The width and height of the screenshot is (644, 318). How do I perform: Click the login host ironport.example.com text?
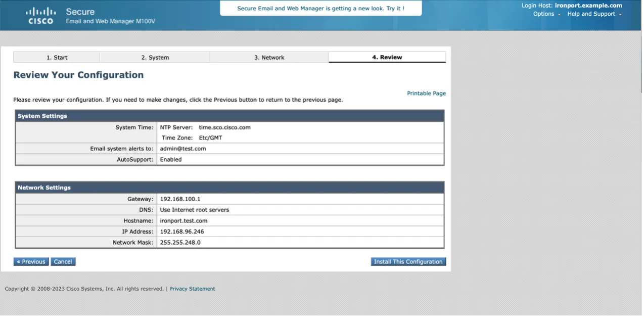588,6
